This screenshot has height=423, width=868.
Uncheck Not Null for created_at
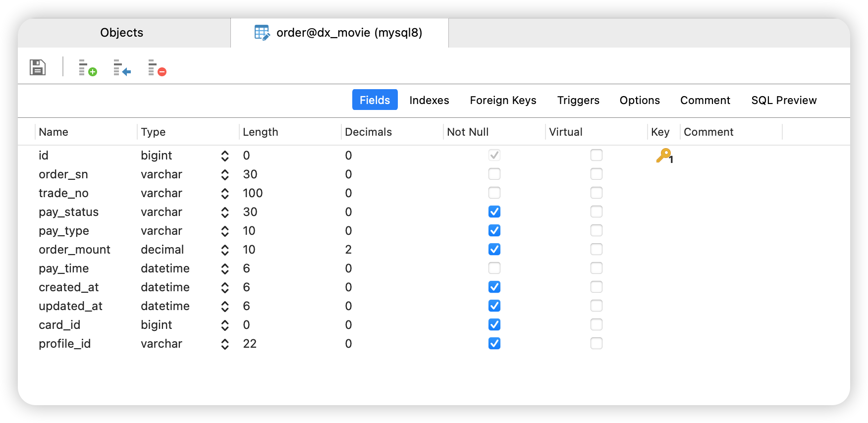[x=494, y=287]
